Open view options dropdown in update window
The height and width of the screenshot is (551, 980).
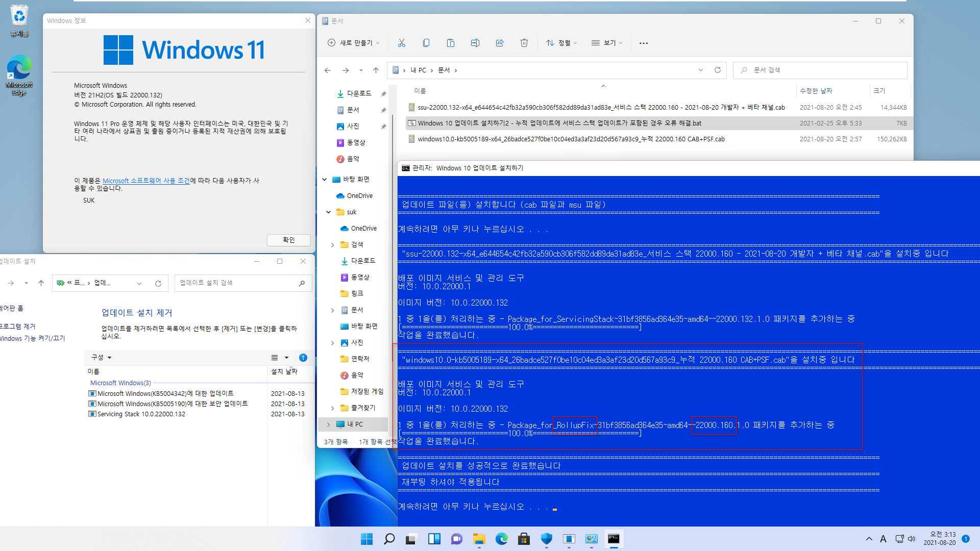(286, 358)
